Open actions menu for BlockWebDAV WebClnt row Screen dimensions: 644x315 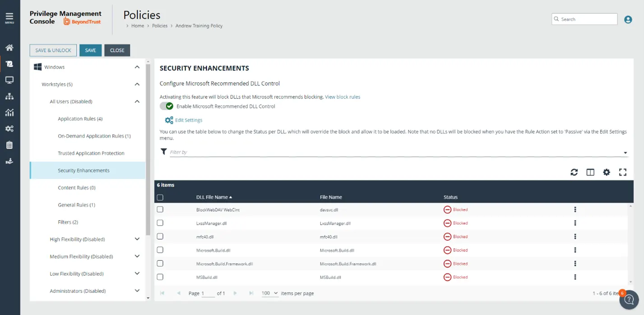click(x=575, y=210)
